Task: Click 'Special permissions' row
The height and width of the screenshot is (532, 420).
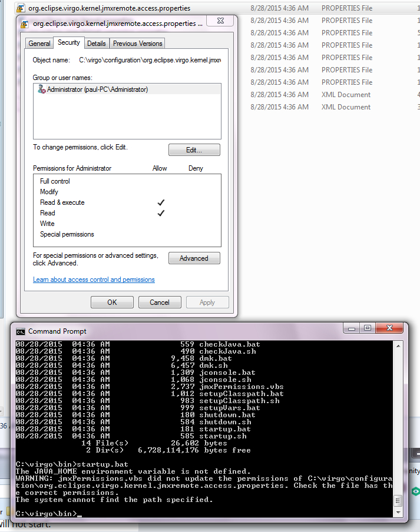Action: 127,234
